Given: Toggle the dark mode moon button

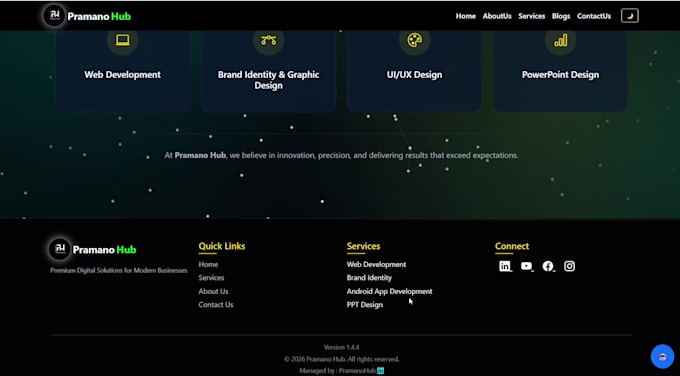Looking at the screenshot, I should pyautogui.click(x=630, y=16).
